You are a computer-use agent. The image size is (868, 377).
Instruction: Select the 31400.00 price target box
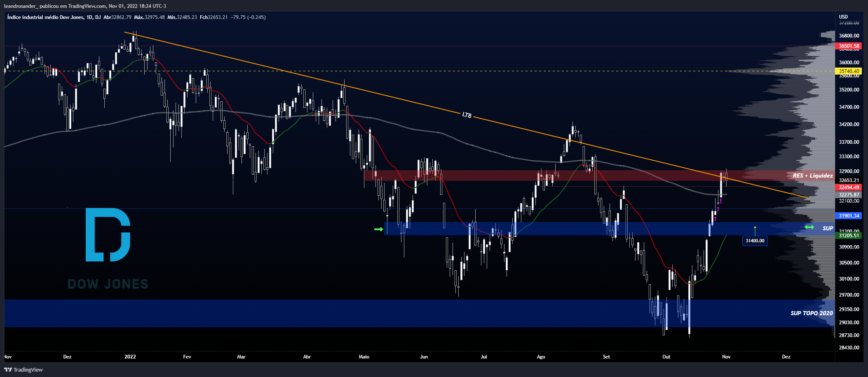point(755,241)
